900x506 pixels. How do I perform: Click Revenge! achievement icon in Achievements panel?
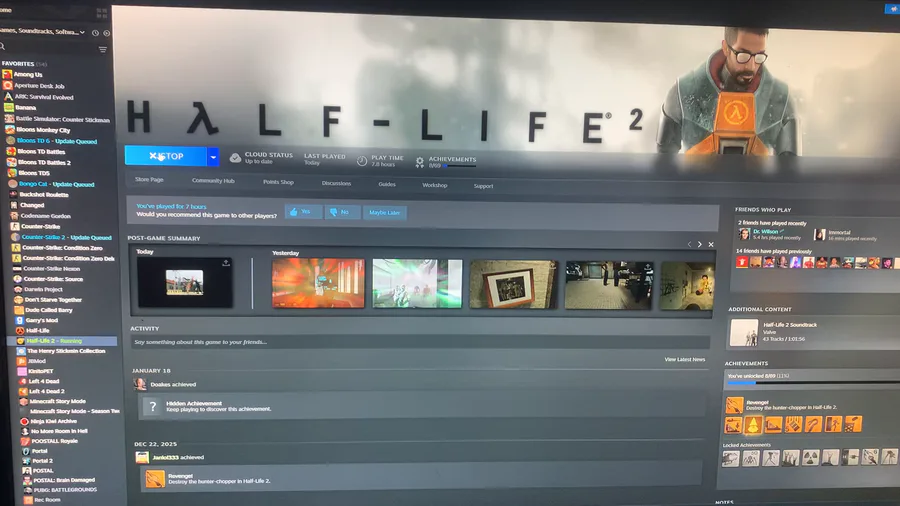[734, 405]
